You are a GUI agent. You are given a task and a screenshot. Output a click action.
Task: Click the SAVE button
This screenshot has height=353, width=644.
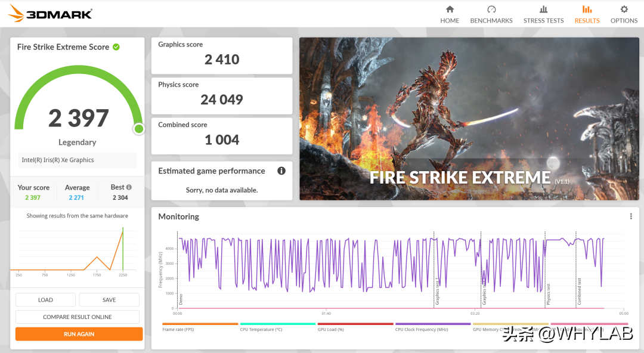pyautogui.click(x=109, y=299)
